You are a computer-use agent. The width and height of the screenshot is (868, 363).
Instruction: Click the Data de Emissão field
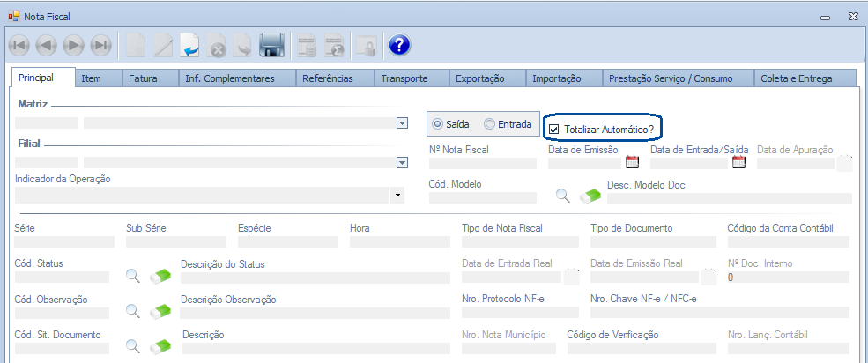[x=584, y=163]
